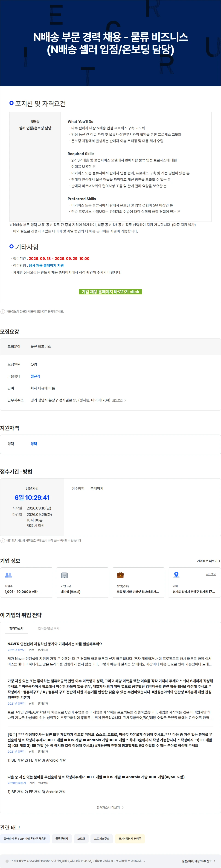Open essay starting 가장 자신 있는 또는 좋아하는

pos(110,689)
